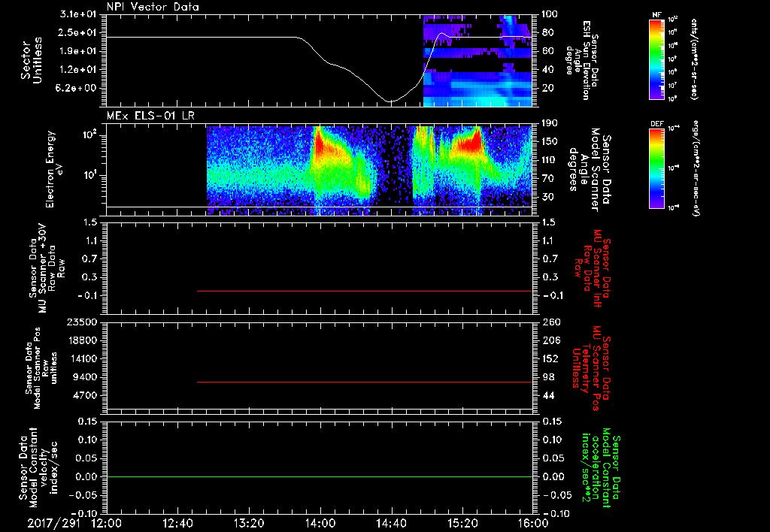Screen dimensions: 770x532
Task: Select the "Electron Energy eV" axis title
Action: [x=55, y=169]
